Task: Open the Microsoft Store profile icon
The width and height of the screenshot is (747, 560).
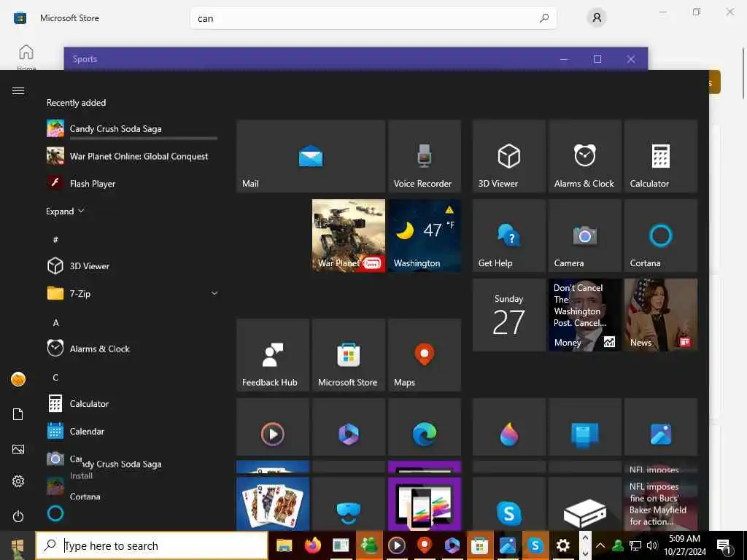Action: [597, 18]
